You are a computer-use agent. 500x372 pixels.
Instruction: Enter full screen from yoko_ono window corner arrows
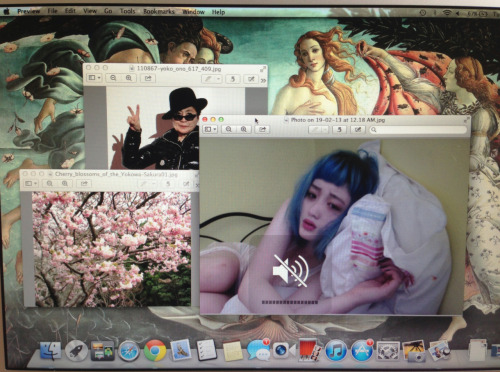(x=263, y=69)
